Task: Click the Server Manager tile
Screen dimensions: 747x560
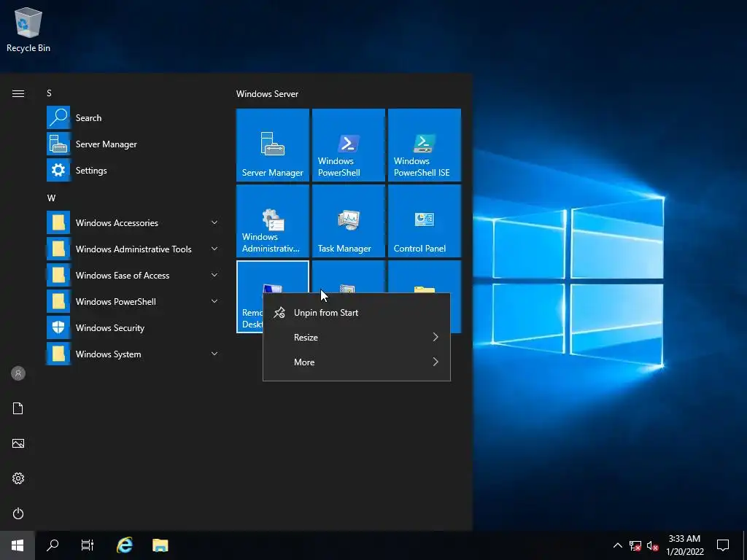Action: (273, 145)
